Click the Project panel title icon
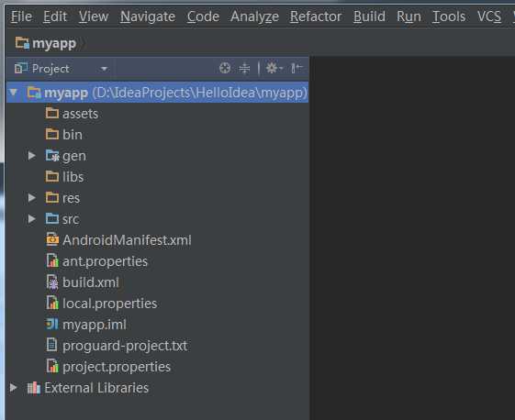The height and width of the screenshot is (420, 515). 21,68
